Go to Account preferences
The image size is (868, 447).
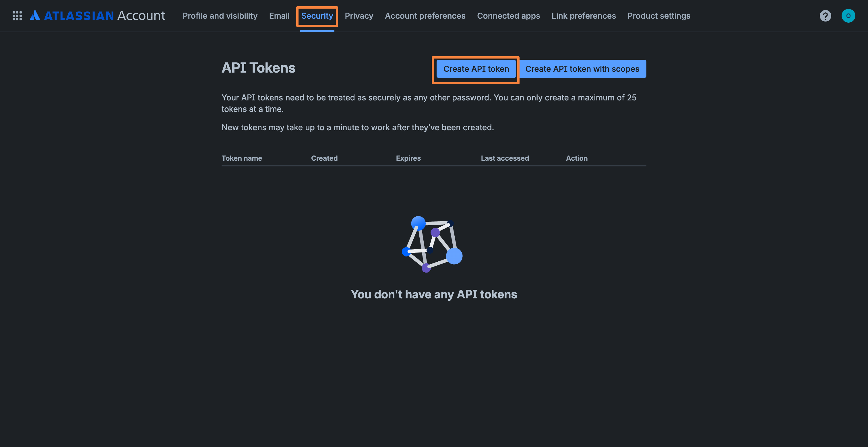click(x=425, y=15)
